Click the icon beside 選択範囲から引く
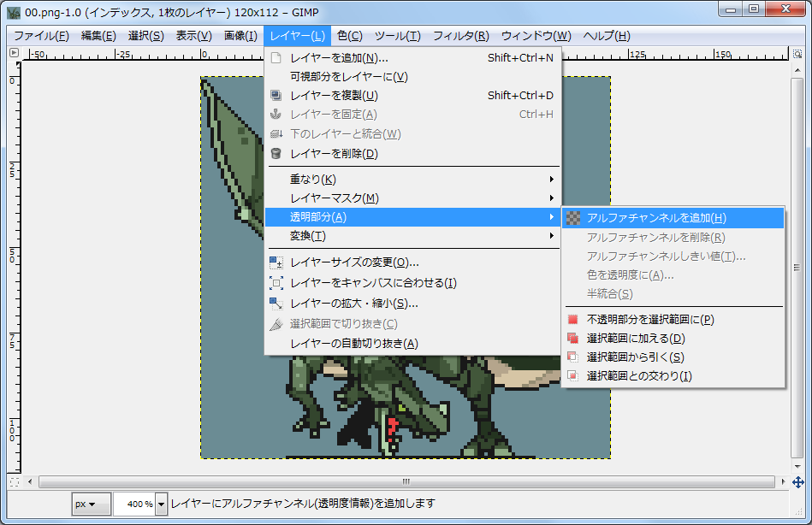The height and width of the screenshot is (525, 812). [573, 357]
